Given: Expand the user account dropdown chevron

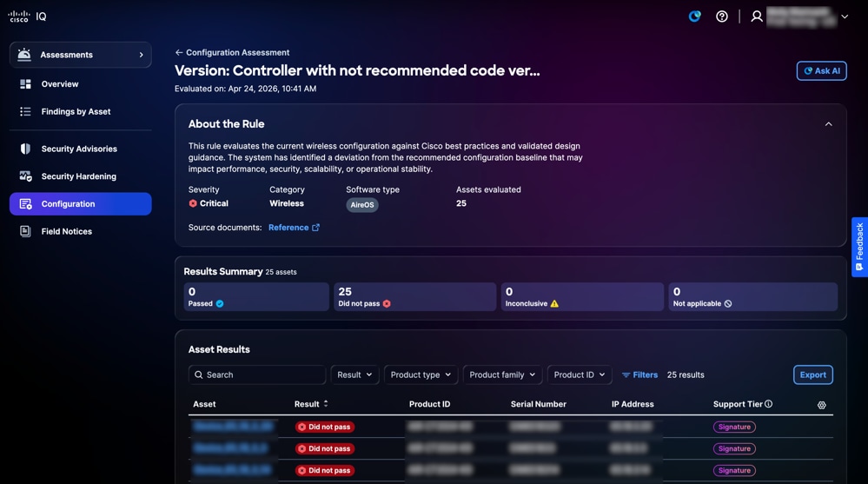Looking at the screenshot, I should [845, 17].
